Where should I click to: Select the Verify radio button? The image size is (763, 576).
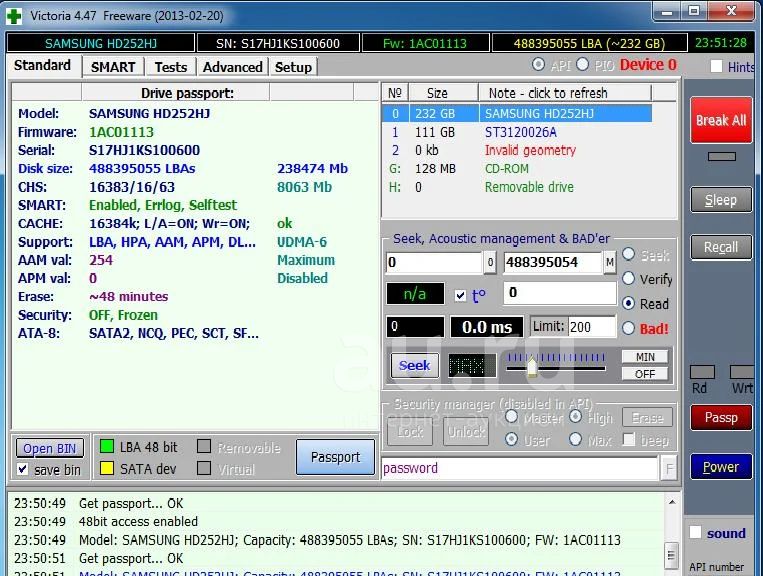pyautogui.click(x=628, y=278)
